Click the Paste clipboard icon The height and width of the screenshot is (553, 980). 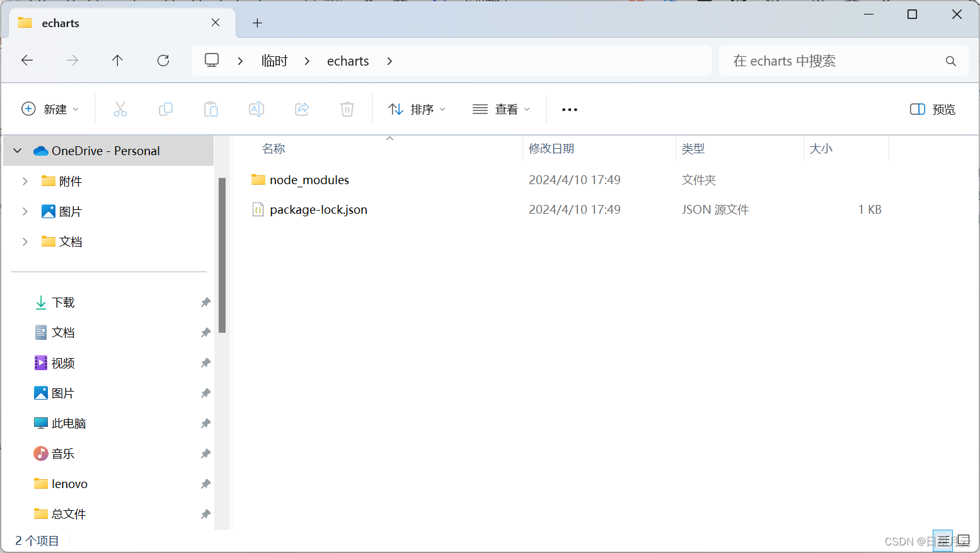tap(211, 109)
